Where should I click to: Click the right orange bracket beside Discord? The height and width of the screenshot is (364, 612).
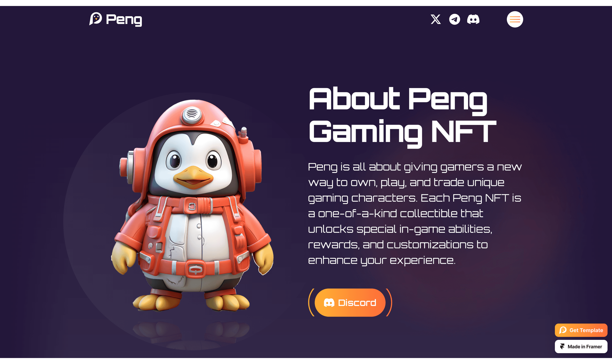[x=389, y=302]
